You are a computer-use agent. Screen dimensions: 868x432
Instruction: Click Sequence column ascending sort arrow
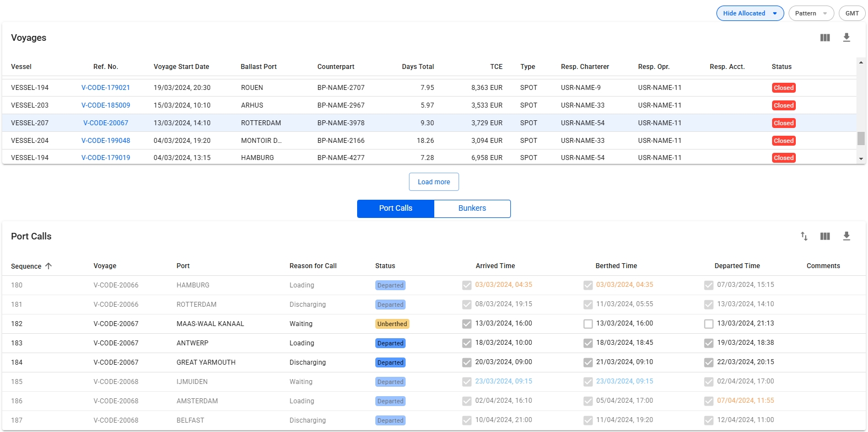click(48, 266)
